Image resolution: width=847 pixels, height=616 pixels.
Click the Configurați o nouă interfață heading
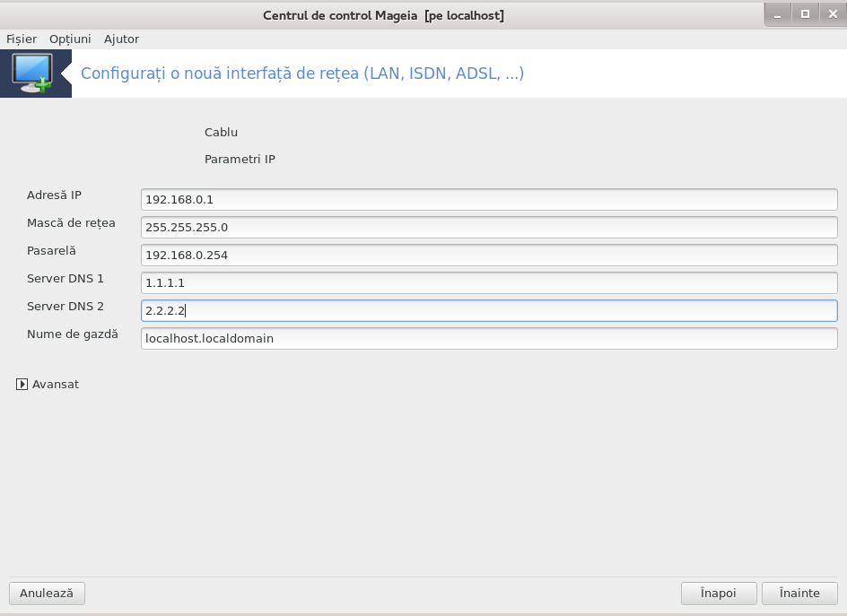click(302, 74)
